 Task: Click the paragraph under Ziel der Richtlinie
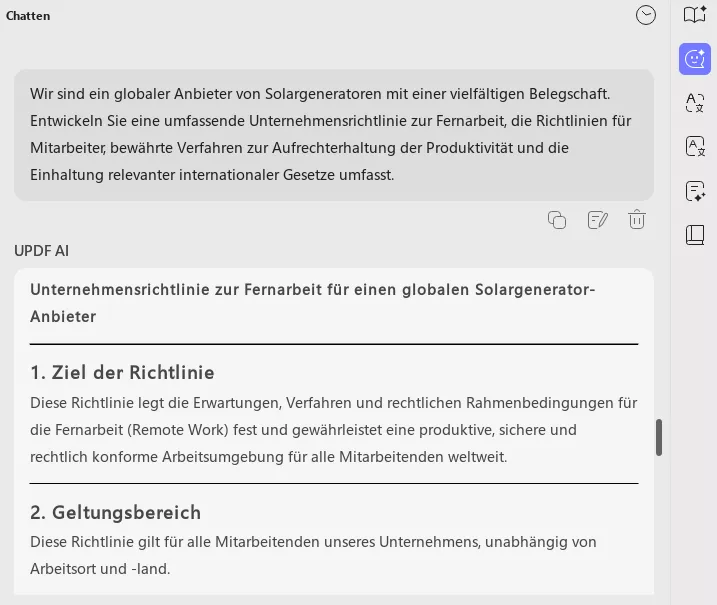333,430
